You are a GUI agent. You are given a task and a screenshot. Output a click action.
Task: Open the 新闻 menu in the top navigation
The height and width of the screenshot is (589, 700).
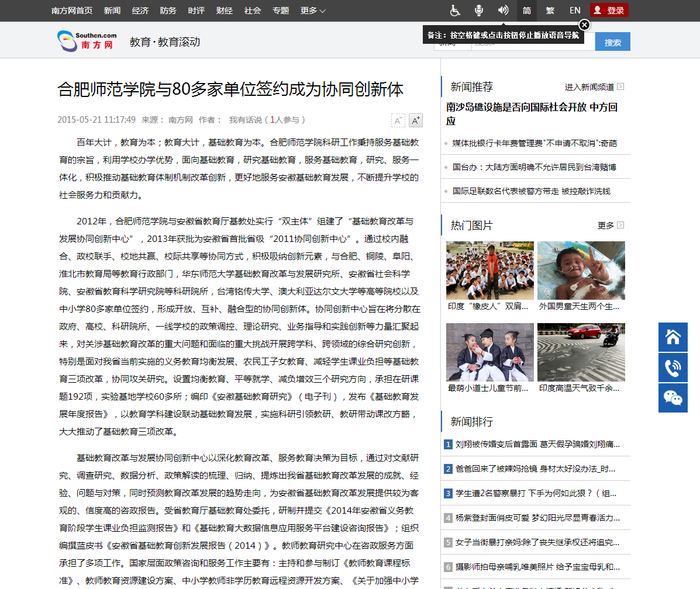point(112,11)
